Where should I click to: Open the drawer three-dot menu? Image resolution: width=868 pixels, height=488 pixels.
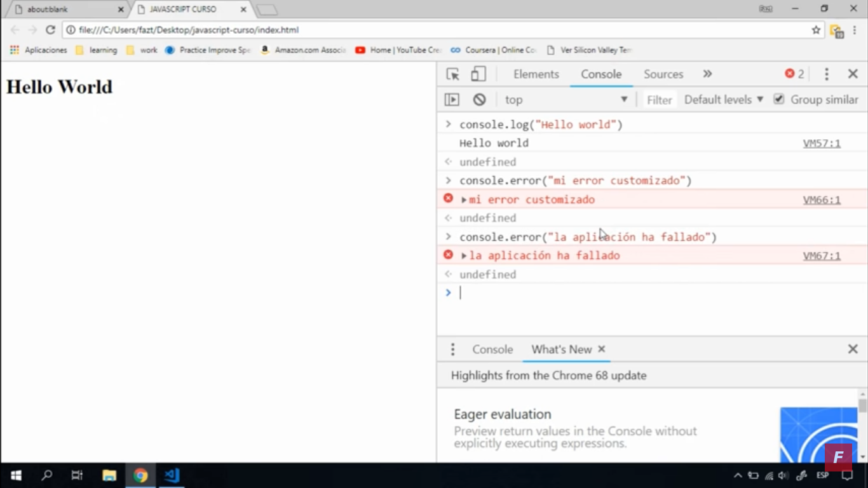452,349
